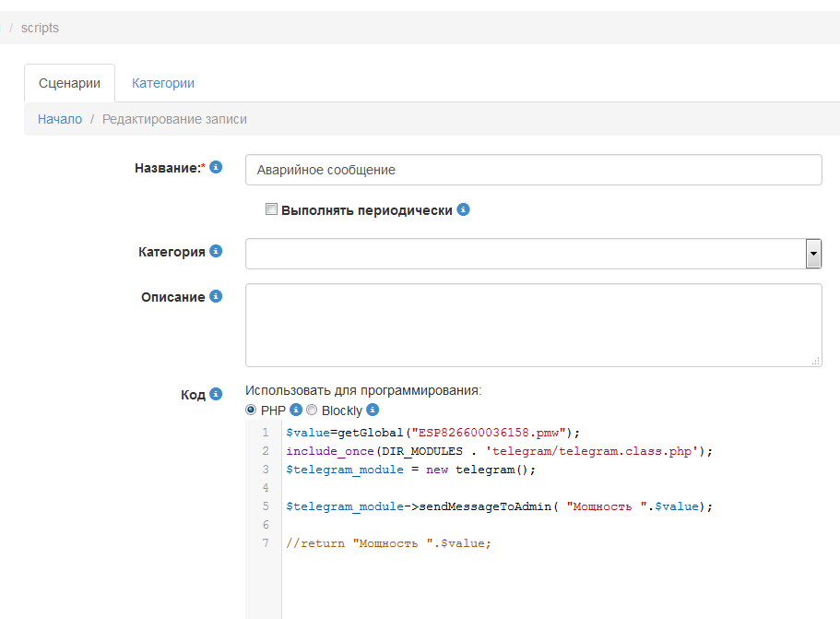
Task: Click info icon beside Выполнять периодически
Action: point(464,209)
